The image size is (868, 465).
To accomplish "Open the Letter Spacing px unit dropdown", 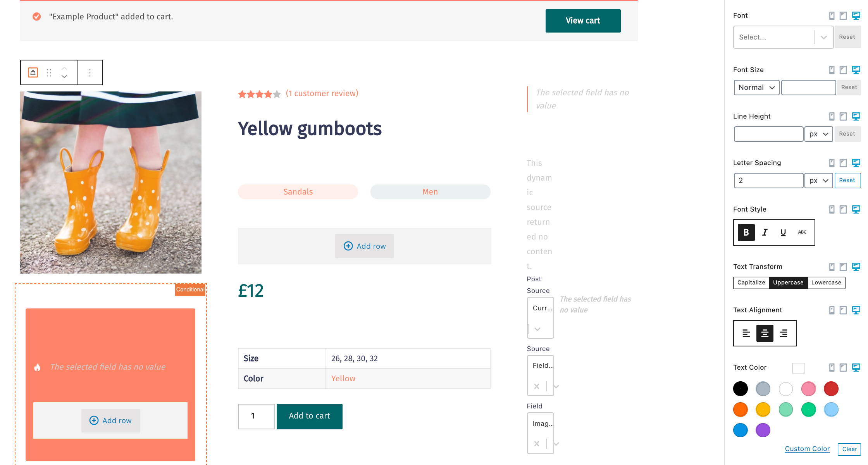I will pos(818,181).
